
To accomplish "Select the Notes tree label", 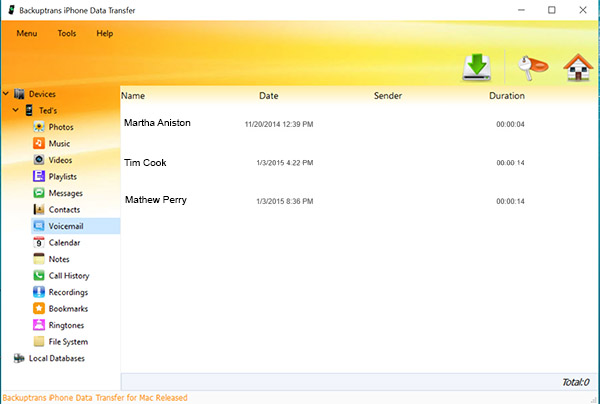I will (59, 259).
